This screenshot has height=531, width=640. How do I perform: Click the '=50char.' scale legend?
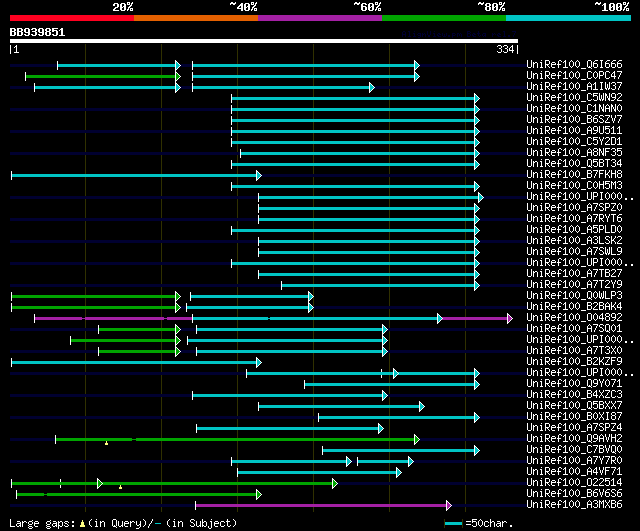pyautogui.click(x=479, y=523)
